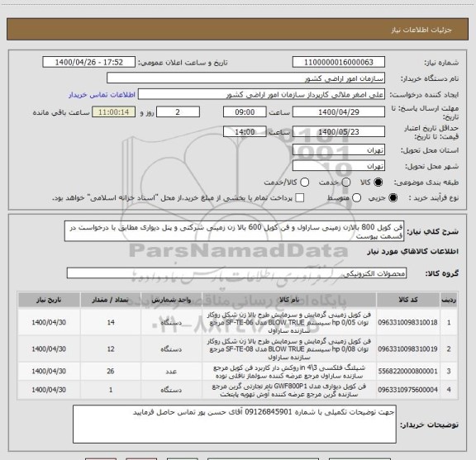Image resolution: width=476 pixels, height=460 pixels.
Task: Click the واحد شمارش column header
Action: 171,300
